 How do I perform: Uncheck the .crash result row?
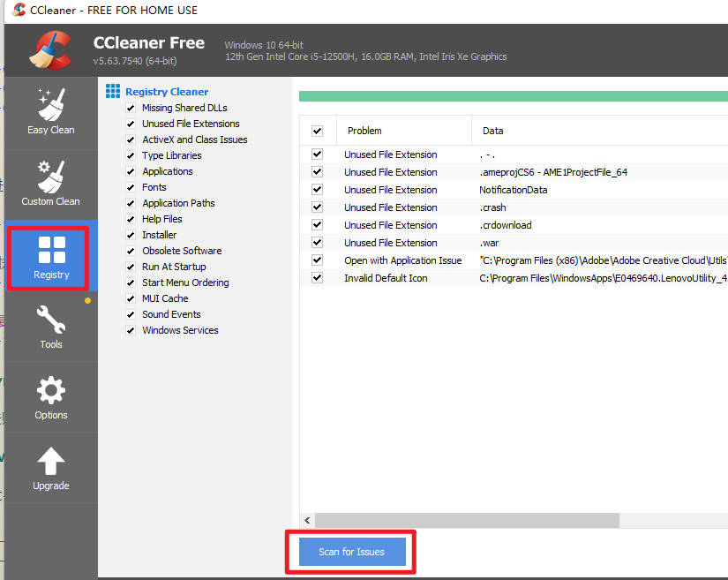point(317,207)
